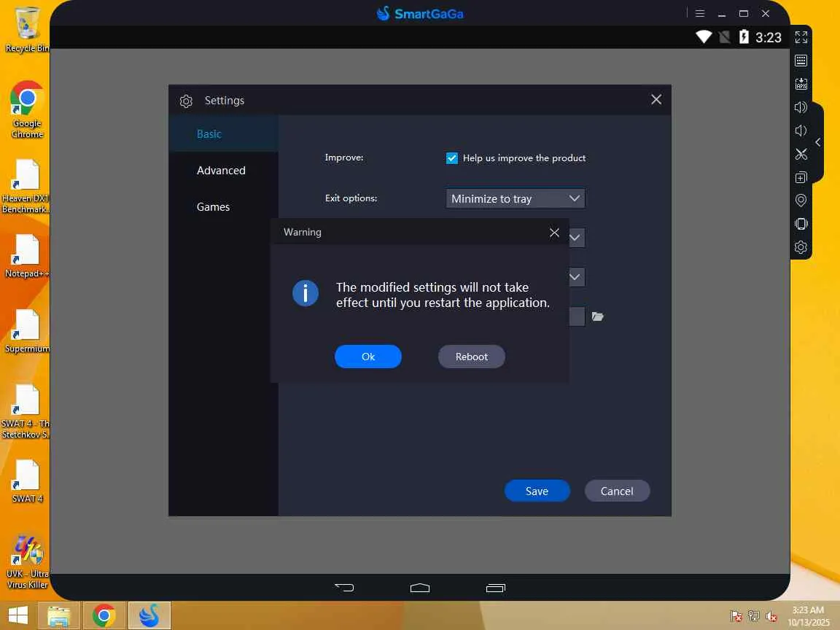Image resolution: width=840 pixels, height=630 pixels.
Task: Expand the second hidden dropdown arrow
Action: 575,277
